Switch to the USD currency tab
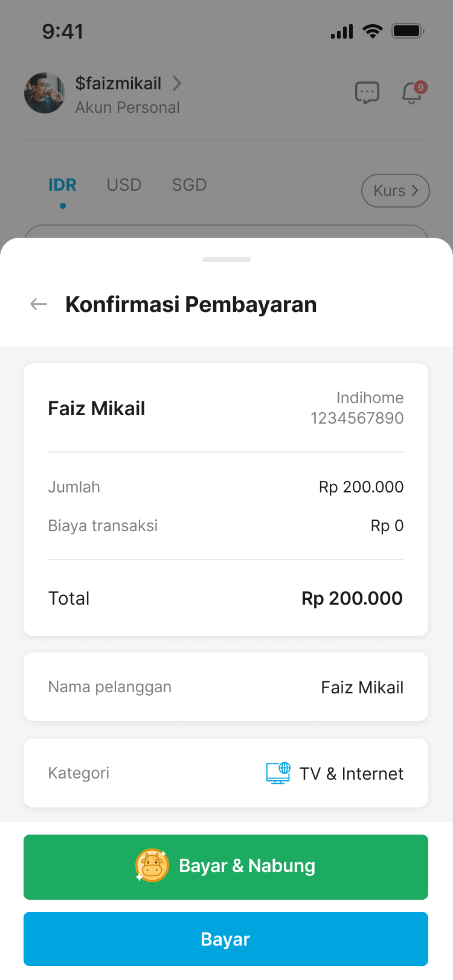 pyautogui.click(x=124, y=185)
